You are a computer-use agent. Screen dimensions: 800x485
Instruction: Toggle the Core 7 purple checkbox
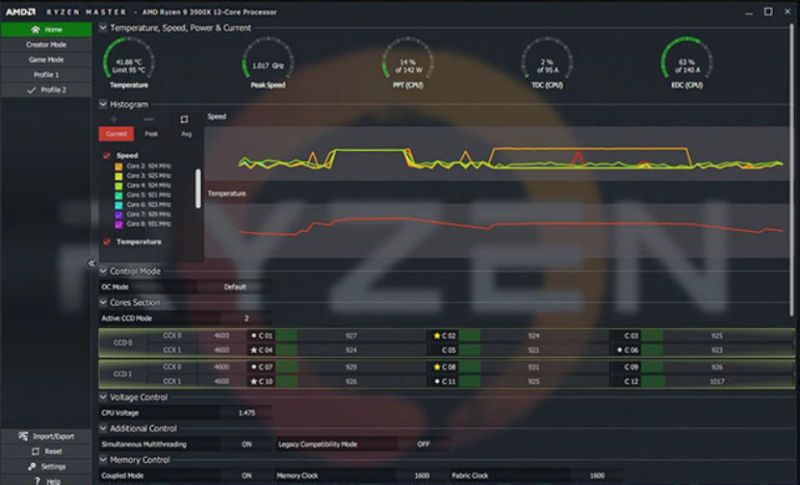(118, 214)
